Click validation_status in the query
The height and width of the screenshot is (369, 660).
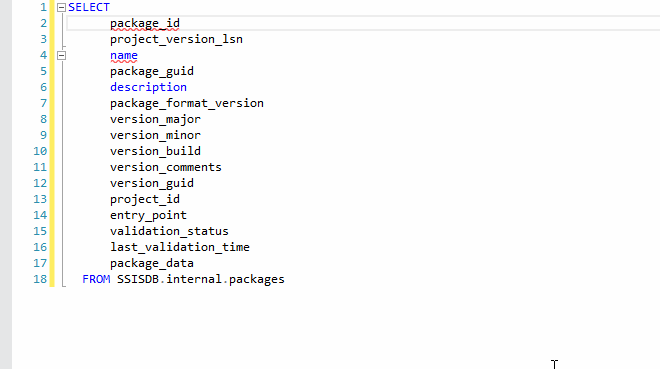169,231
